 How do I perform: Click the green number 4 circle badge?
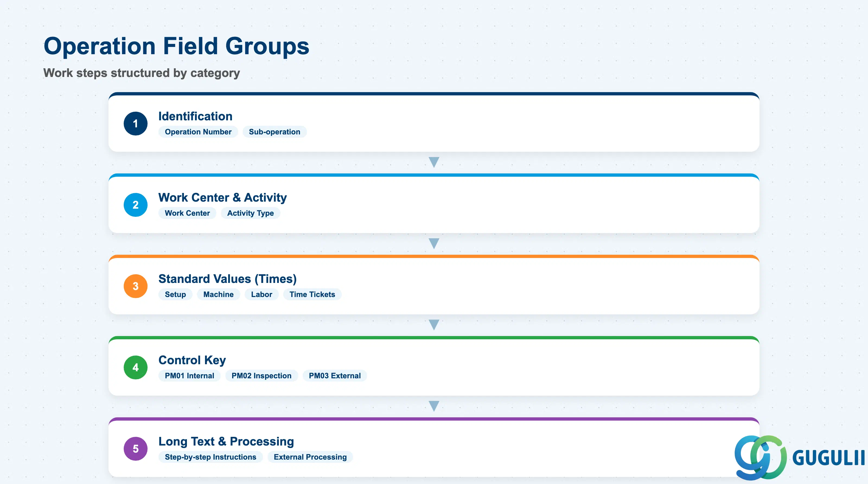[x=135, y=367]
